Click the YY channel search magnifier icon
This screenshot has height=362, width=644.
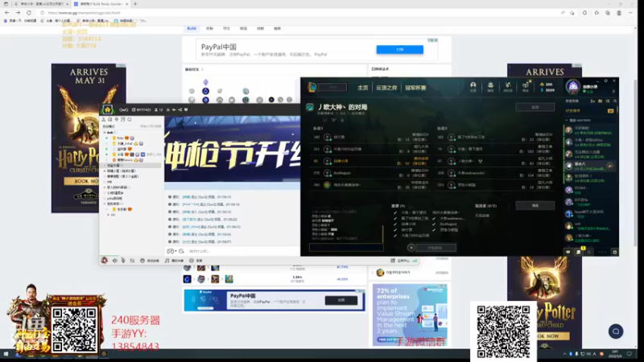tap(130, 119)
